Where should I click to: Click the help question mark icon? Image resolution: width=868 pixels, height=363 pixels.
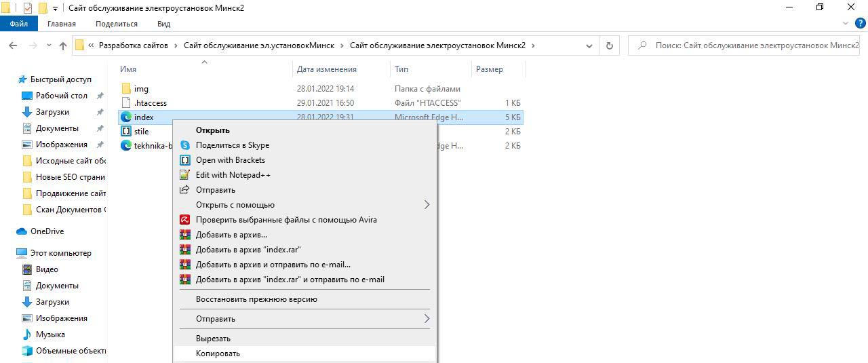coord(861,23)
